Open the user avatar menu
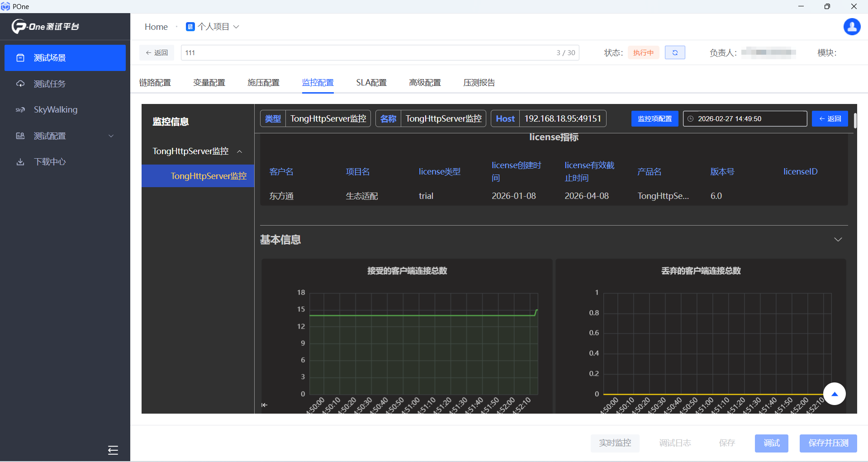This screenshot has width=868, height=462. click(852, 27)
